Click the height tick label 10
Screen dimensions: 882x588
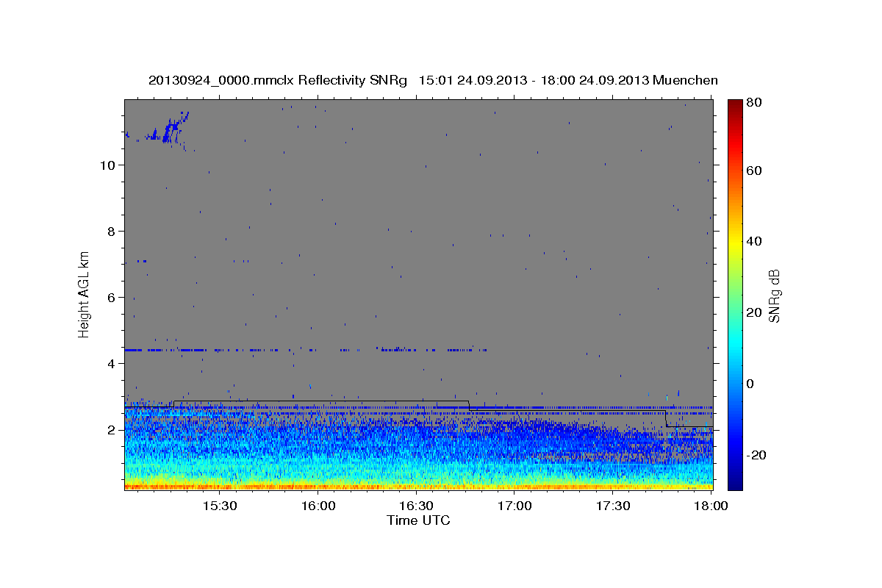click(x=108, y=165)
